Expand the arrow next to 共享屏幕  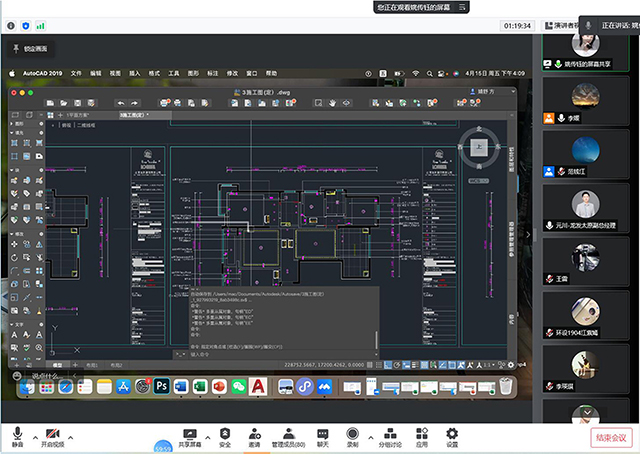click(x=207, y=438)
